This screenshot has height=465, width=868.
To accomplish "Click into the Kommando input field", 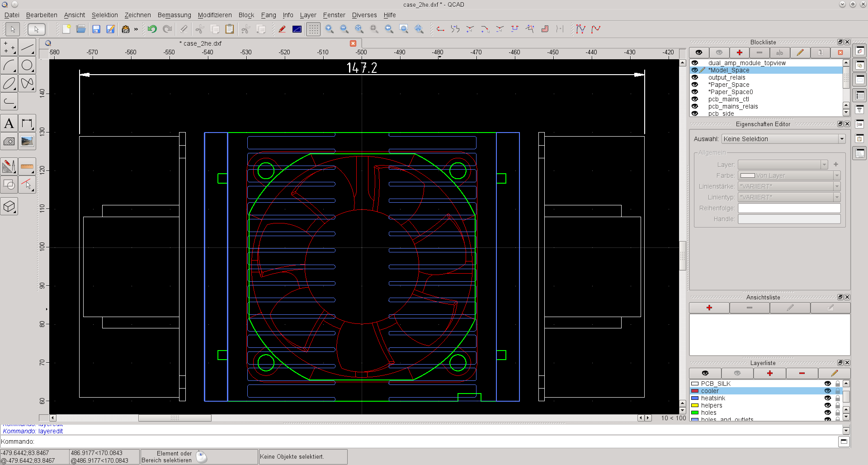I will point(435,441).
